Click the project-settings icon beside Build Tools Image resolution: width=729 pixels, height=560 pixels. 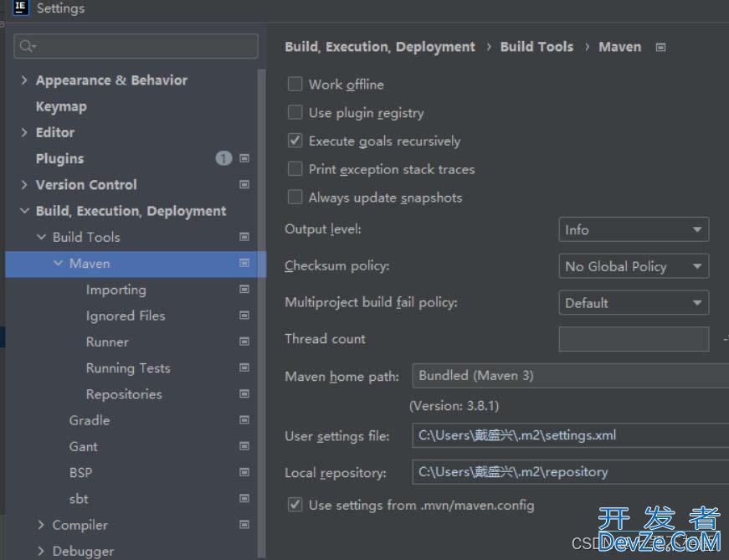point(244,237)
